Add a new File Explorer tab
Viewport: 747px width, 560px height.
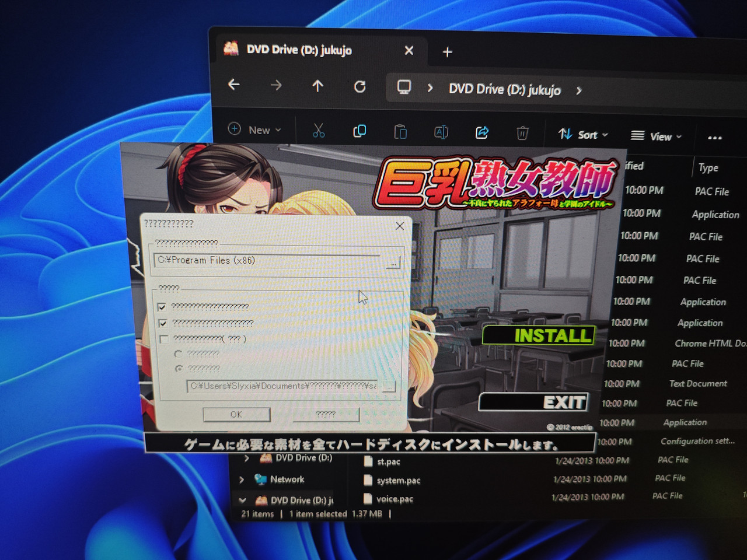(448, 52)
